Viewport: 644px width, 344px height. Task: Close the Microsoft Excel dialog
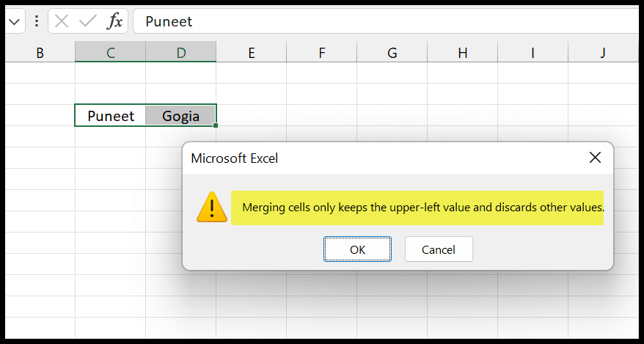[595, 158]
